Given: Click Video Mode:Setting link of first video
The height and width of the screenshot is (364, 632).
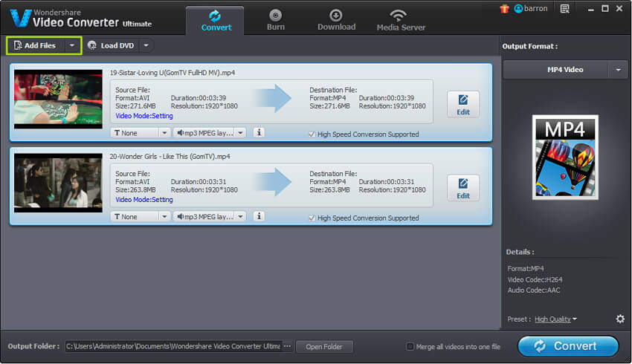Looking at the screenshot, I should [x=144, y=116].
